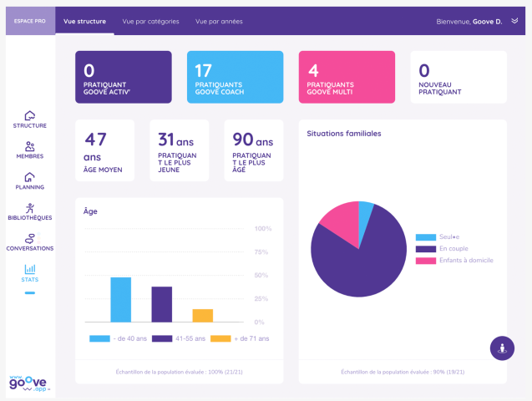Image resolution: width=532 pixels, height=401 pixels.
Task: Click 'Échantillon de la population évaluée : 100% (21/21)'
Action: pyautogui.click(x=179, y=372)
